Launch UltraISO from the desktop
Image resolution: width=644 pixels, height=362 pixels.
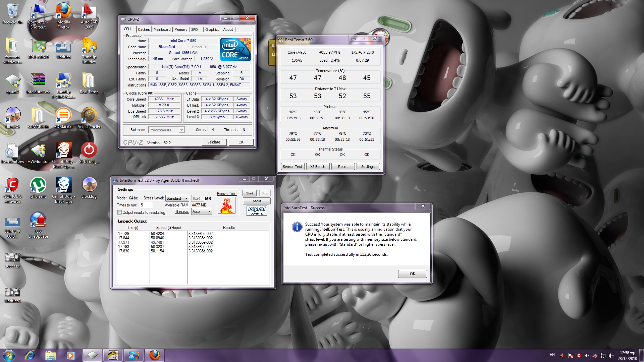pyautogui.click(x=13, y=118)
